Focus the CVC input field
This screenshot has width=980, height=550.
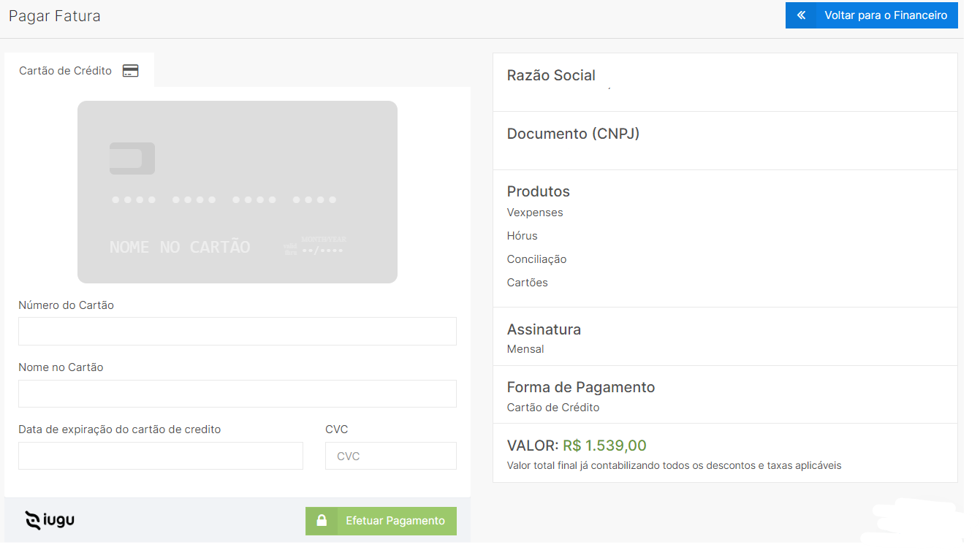pyautogui.click(x=391, y=456)
